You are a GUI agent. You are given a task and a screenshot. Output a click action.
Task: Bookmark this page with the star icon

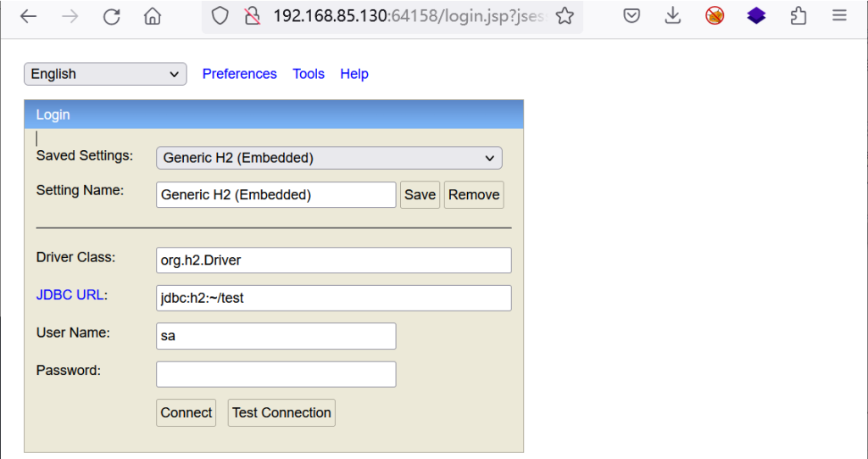(565, 16)
